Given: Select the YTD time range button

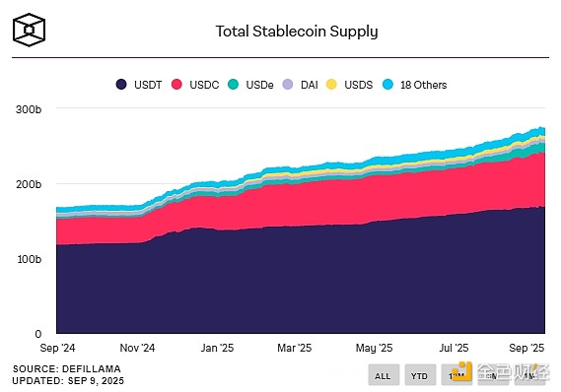Looking at the screenshot, I should [420, 375].
